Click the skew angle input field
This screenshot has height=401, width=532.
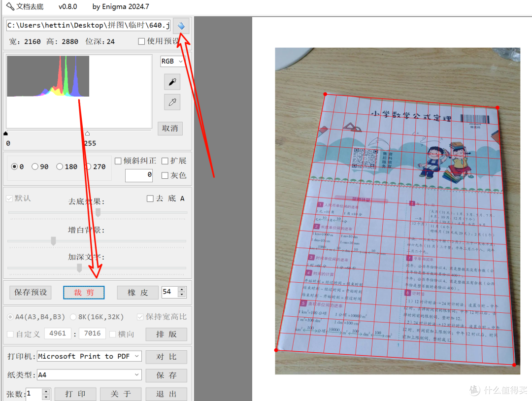tap(139, 175)
